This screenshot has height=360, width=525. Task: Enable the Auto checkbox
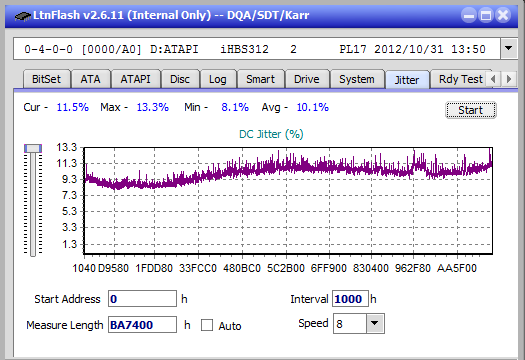(x=207, y=325)
